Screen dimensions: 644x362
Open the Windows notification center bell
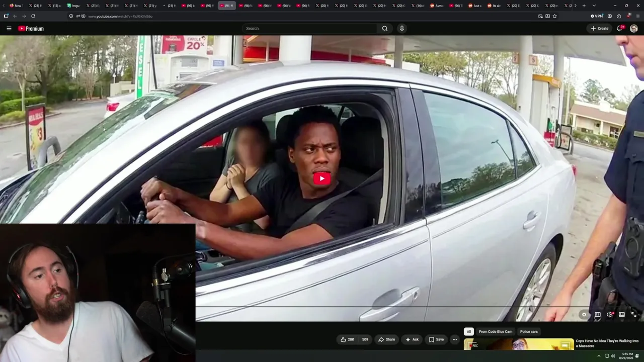637,356
